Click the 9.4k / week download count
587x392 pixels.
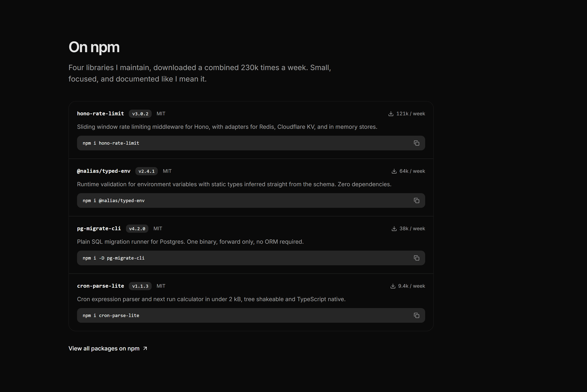(412, 286)
